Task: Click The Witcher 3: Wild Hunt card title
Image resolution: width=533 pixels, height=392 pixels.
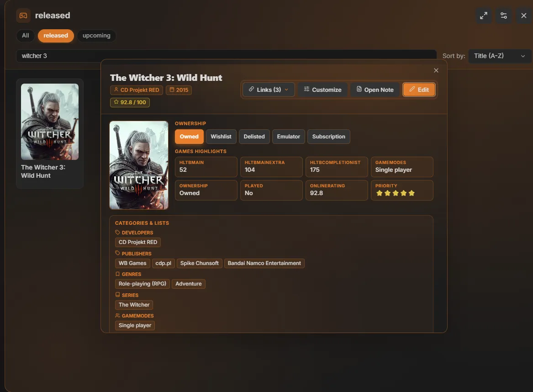Action: [43, 171]
